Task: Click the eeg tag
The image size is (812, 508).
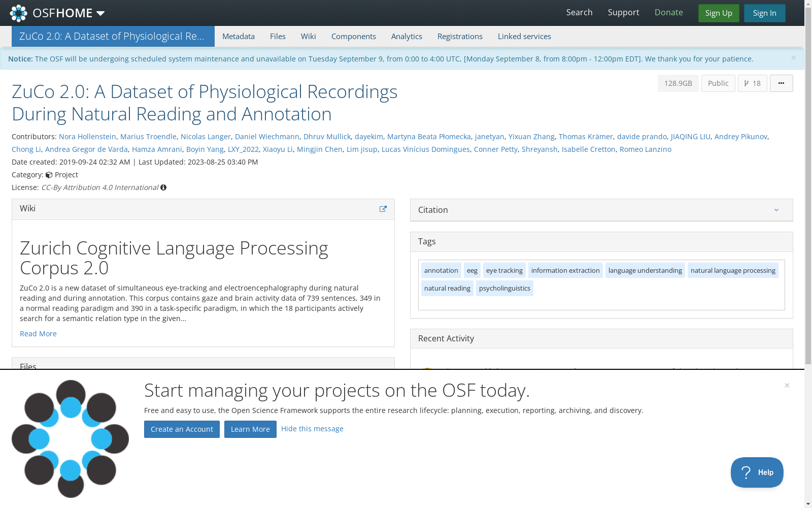Action: [472, 270]
